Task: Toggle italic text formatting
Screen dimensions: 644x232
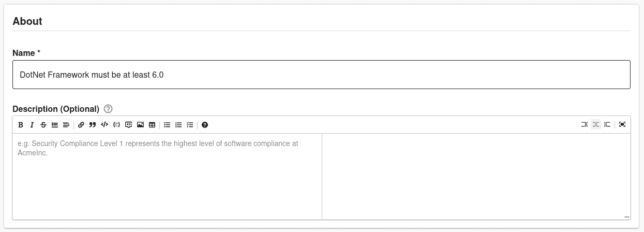Action: click(32, 125)
